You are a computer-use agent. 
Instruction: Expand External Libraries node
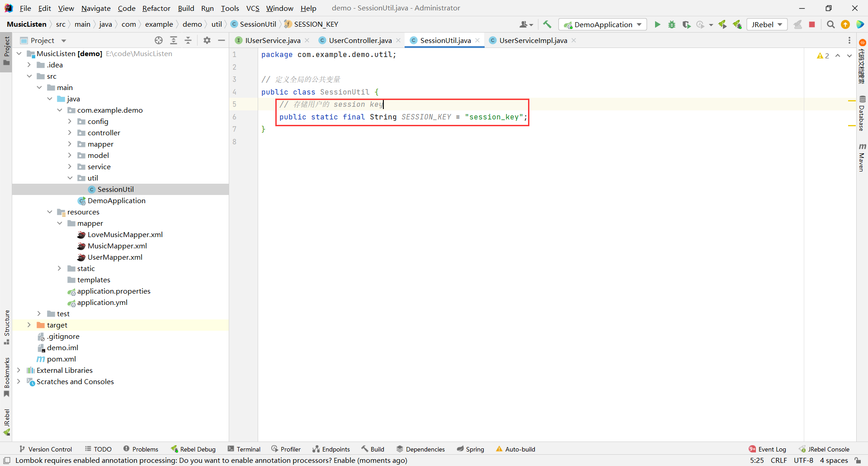click(19, 370)
